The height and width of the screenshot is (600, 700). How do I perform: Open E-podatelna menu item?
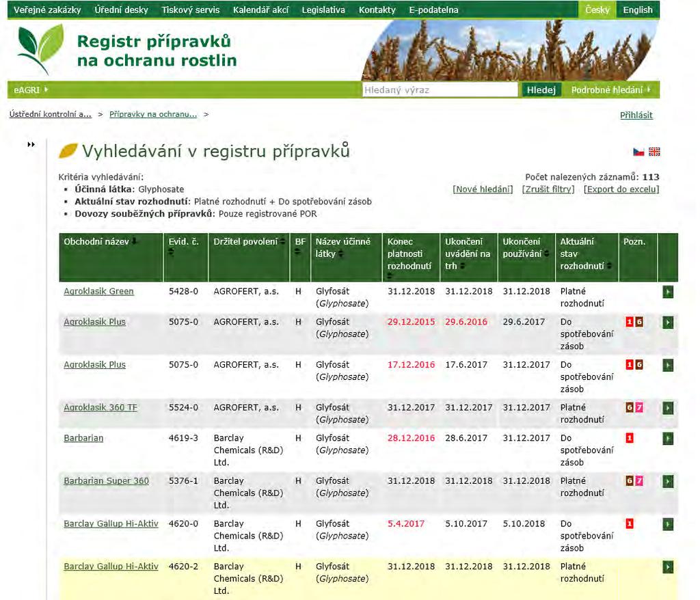(433, 10)
